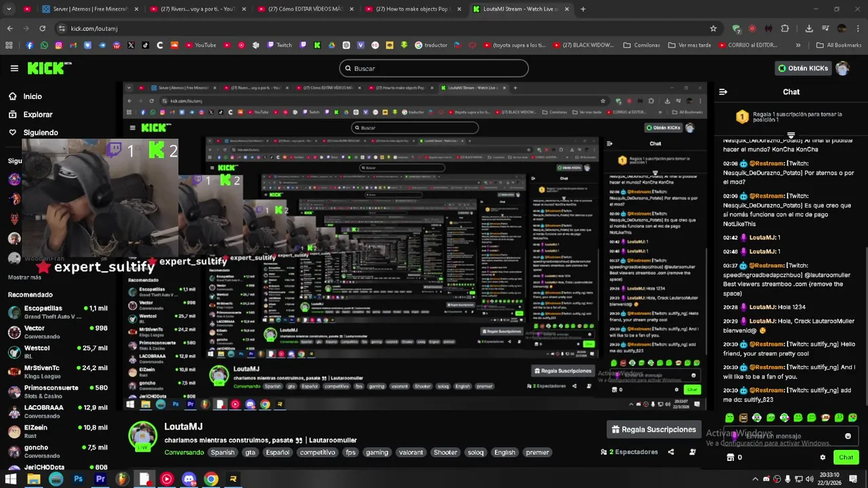Open Photoshop from the taskbar
The width and height of the screenshot is (868, 488).
[78, 479]
